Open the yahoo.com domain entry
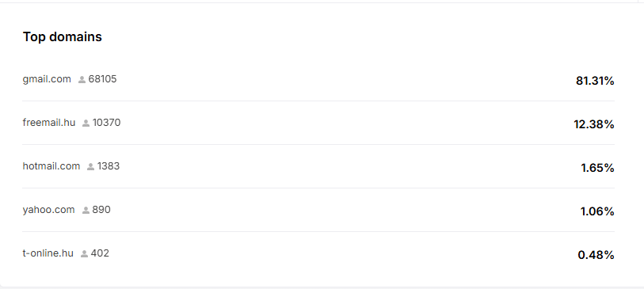 pos(48,210)
